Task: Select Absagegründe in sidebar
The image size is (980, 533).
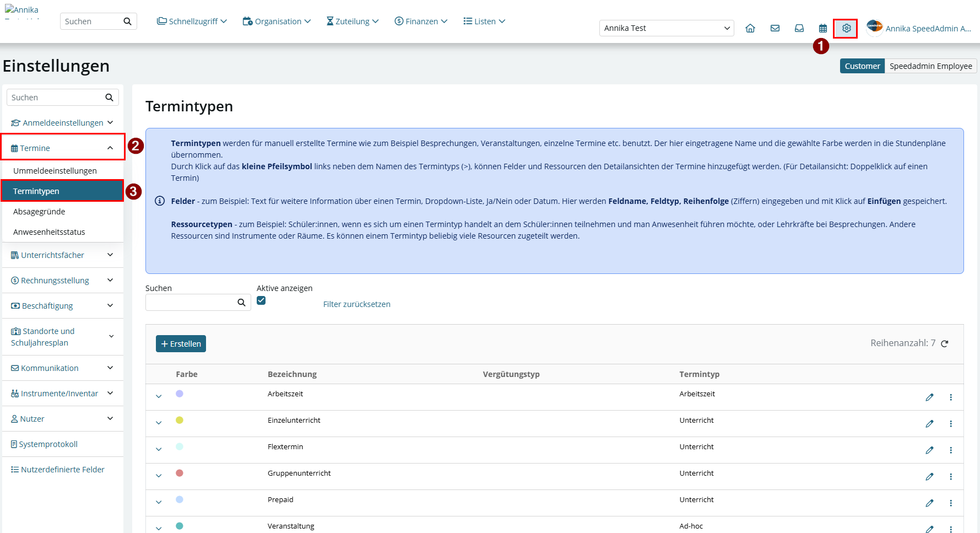Action: tap(39, 212)
